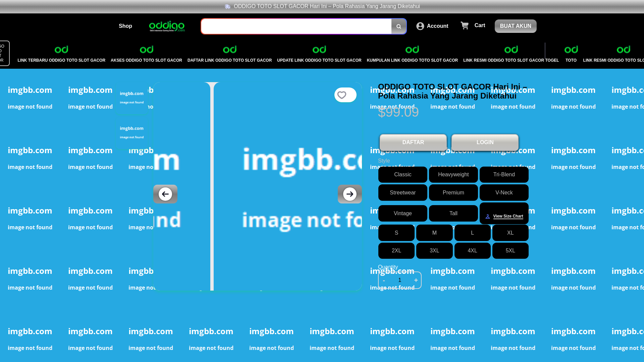
Task: Click the top announcement banner text
Action: coord(327,6)
